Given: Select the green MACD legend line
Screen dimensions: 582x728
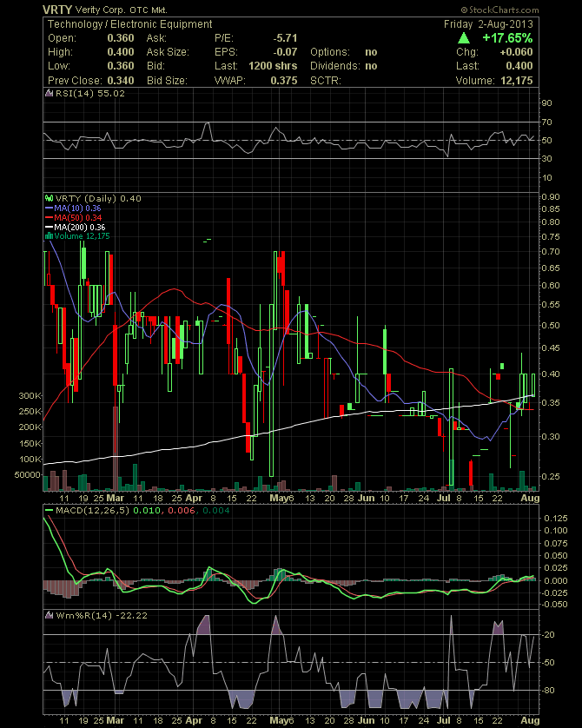Looking at the screenshot, I should [x=50, y=510].
